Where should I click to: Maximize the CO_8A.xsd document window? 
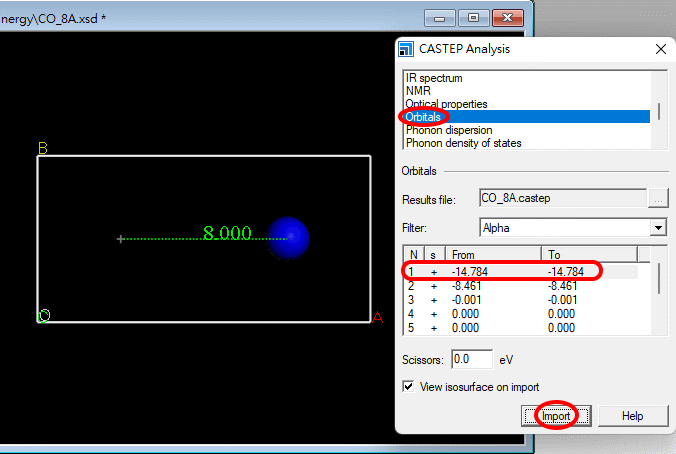point(474,17)
